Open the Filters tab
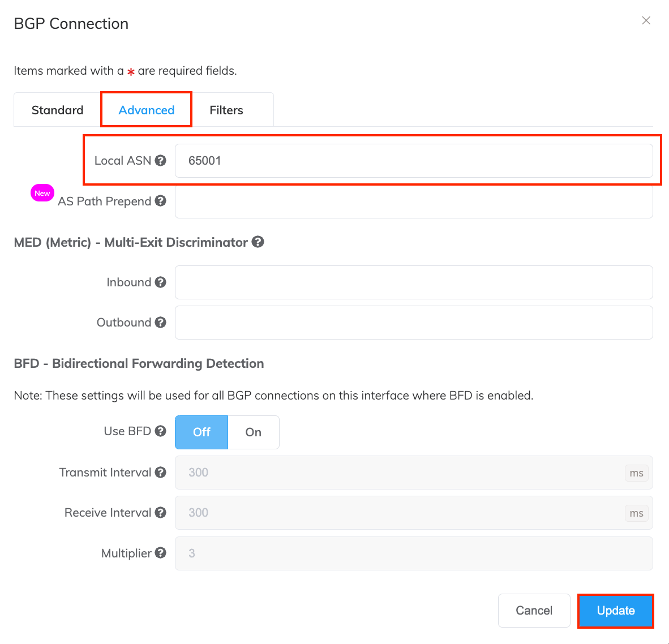This screenshot has height=644, width=669. click(226, 110)
